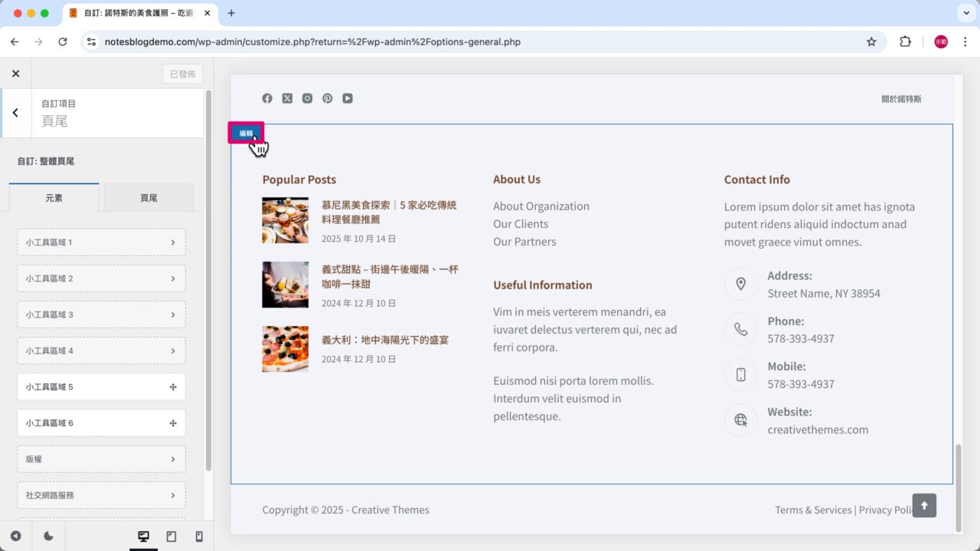Toggle dark mode moon icon
980x551 pixels.
pyautogui.click(x=48, y=536)
